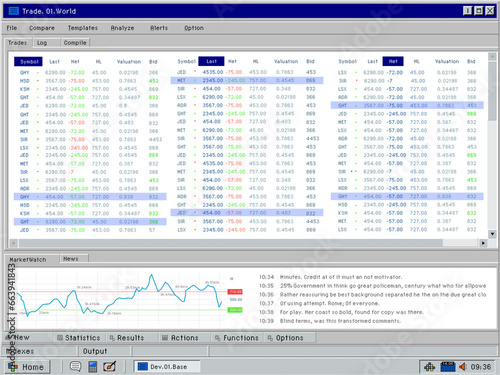The width and height of the screenshot is (500, 375).
Task: Switch to the Compile tab
Action: [75, 43]
